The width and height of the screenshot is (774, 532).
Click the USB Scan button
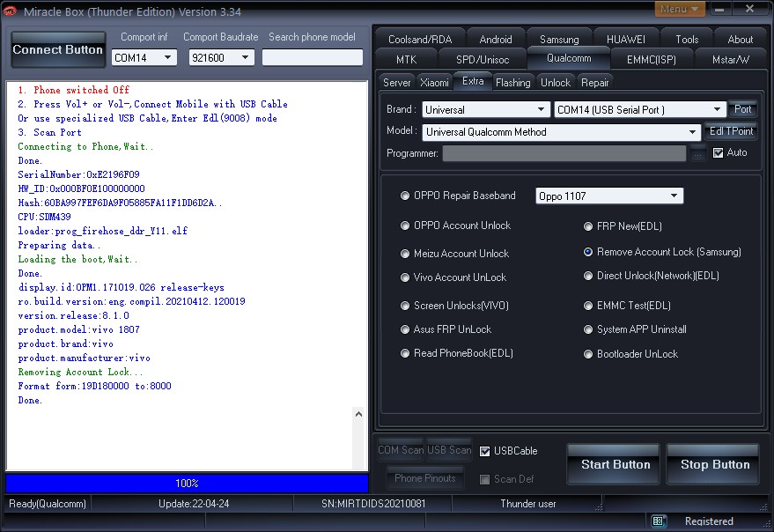point(449,450)
